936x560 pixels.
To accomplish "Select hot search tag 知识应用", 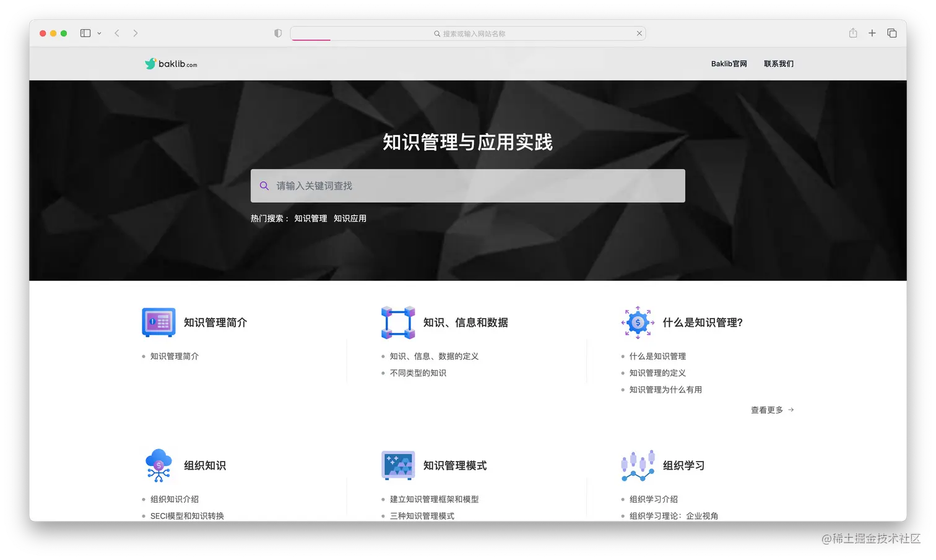I will (x=350, y=218).
